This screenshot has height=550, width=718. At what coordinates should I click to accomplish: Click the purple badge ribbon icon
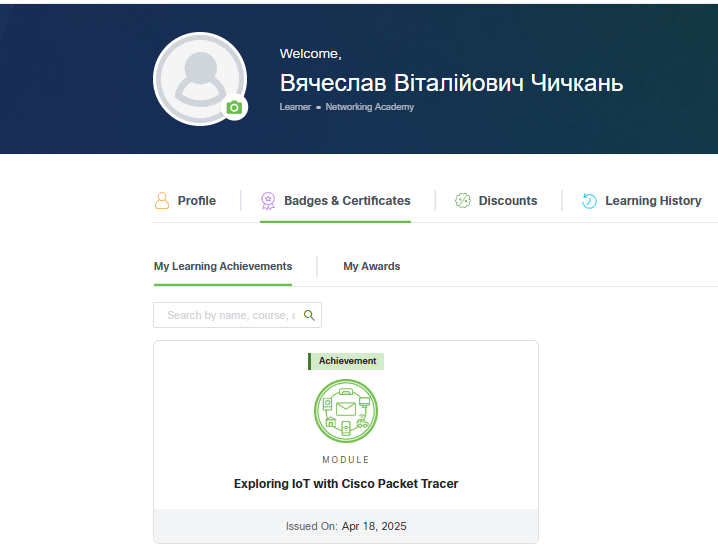(x=268, y=201)
